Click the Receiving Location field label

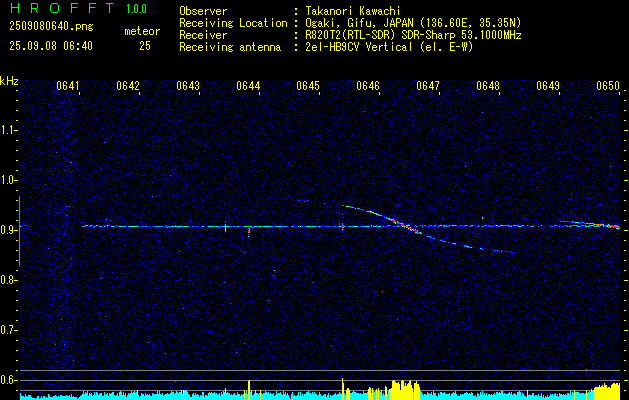point(233,23)
